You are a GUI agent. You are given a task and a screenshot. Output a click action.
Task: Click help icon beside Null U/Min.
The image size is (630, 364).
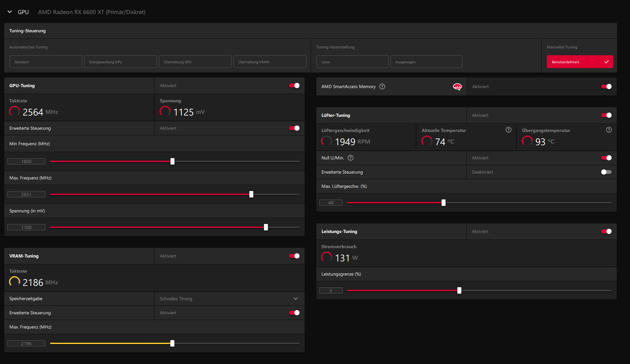point(351,158)
